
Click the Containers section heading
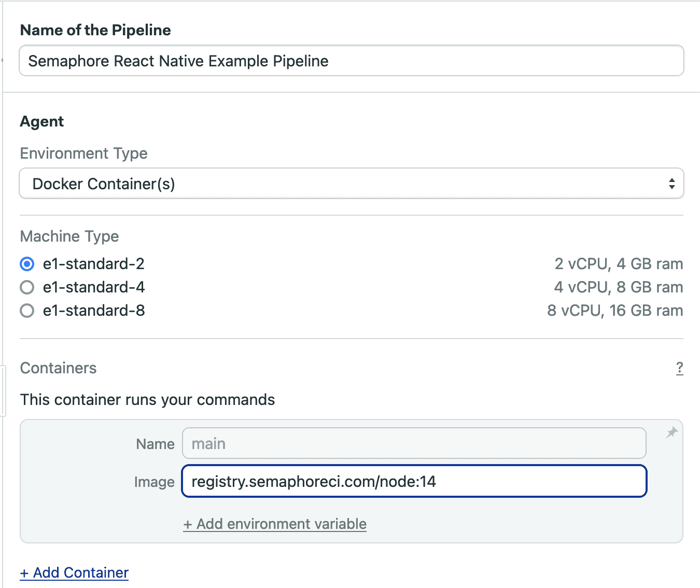(x=58, y=368)
